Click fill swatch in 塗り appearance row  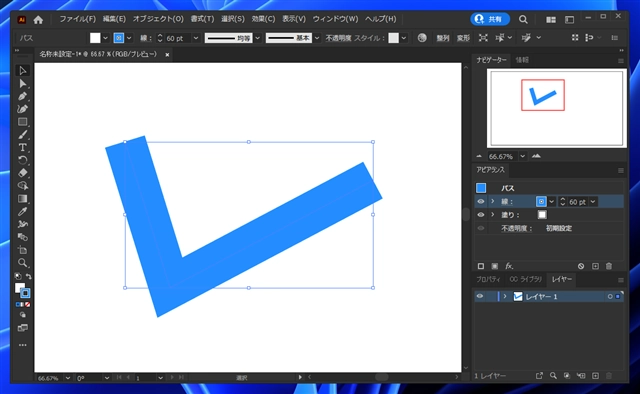[x=542, y=215]
